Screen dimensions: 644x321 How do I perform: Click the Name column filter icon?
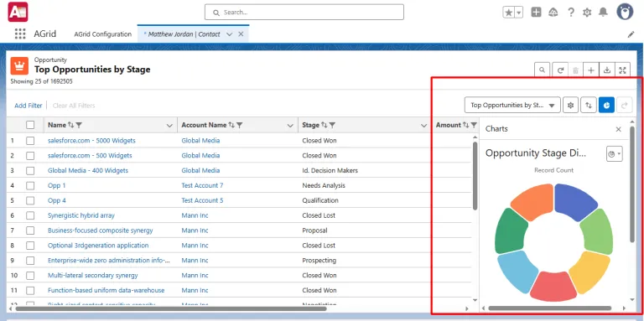(80, 125)
